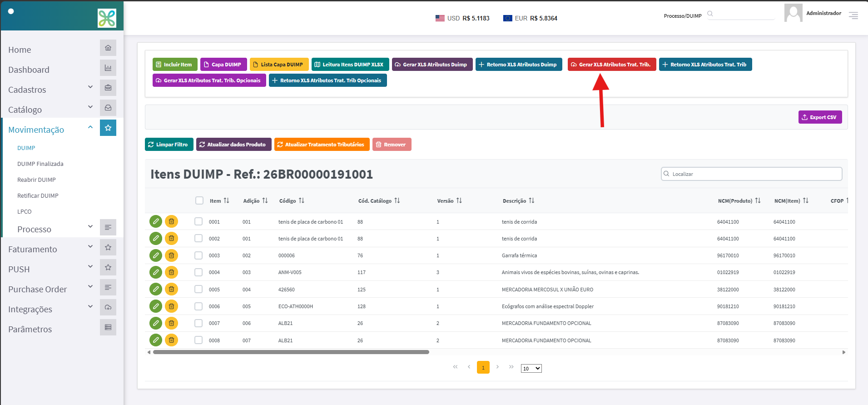Sort table by the Item column arrows
The height and width of the screenshot is (405, 868).
(226, 200)
